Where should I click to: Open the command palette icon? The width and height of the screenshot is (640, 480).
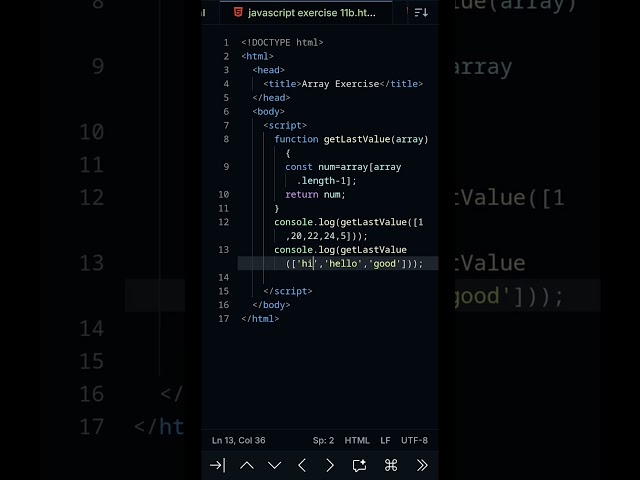pos(391,465)
